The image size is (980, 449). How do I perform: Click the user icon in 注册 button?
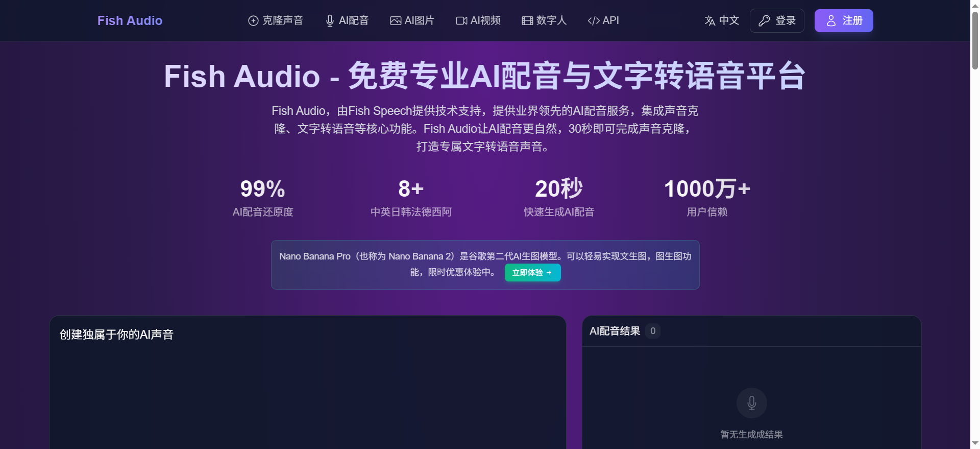click(x=831, y=20)
